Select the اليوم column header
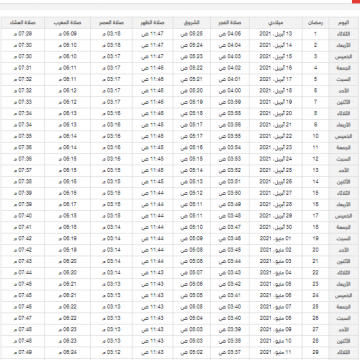Screen dimensions: 360x360 (x=344, y=23)
